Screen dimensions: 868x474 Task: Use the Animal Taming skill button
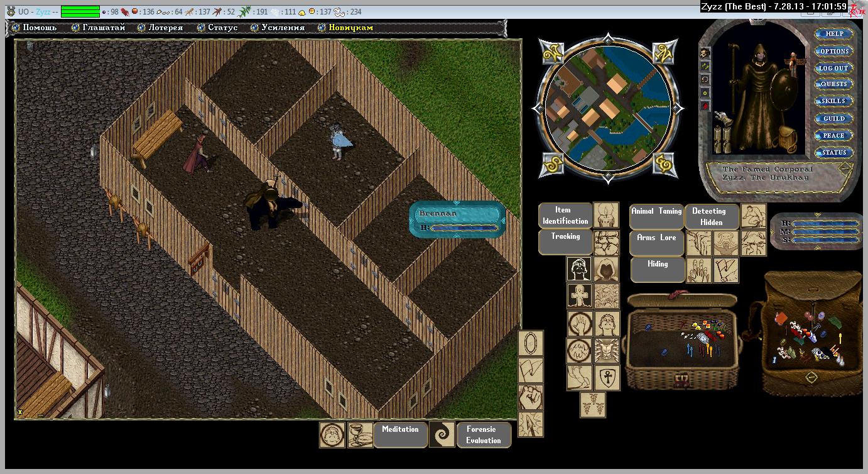656,216
